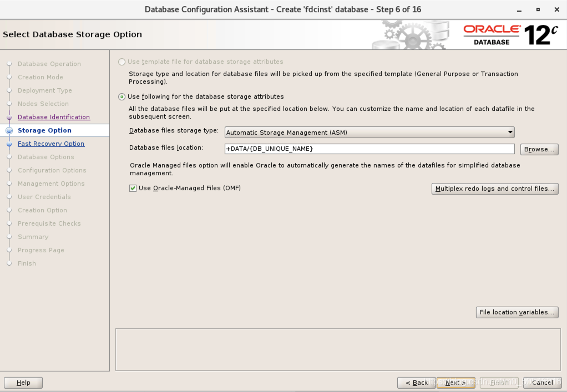Click 'Database files storage type:' label
Screen dimensions: 567x392
tap(174, 130)
